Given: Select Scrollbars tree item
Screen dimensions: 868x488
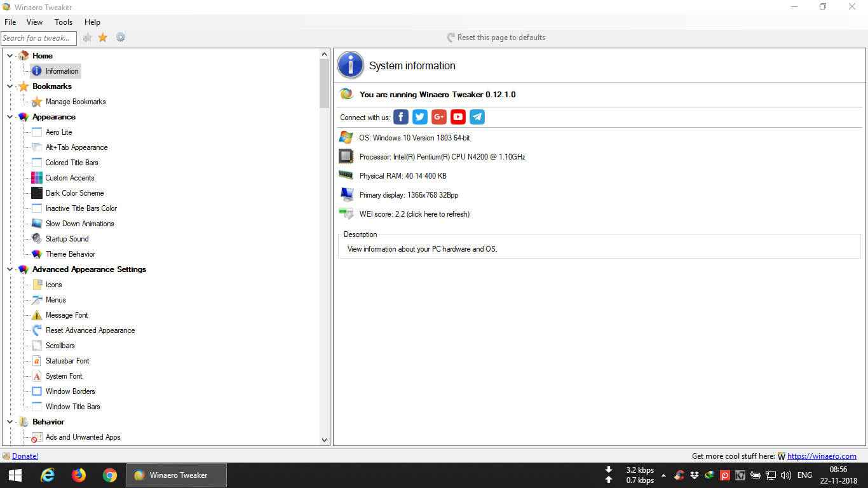Looking at the screenshot, I should tap(60, 346).
